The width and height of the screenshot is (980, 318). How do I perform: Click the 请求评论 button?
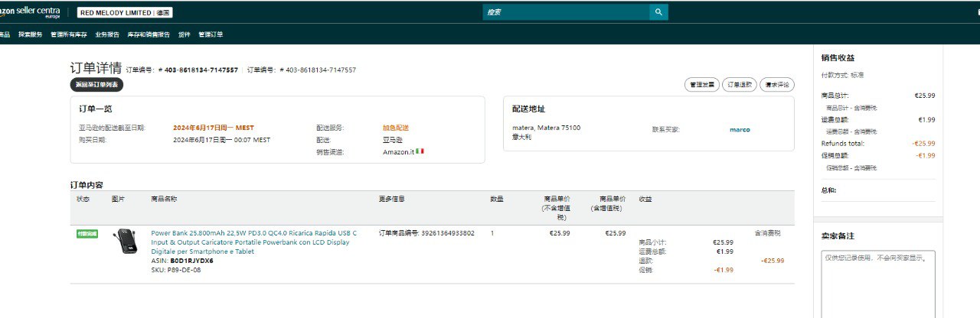coord(776,85)
